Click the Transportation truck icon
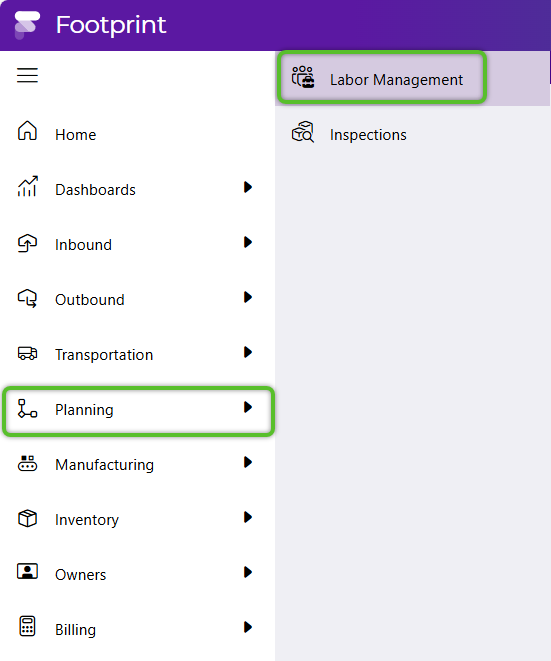The height and width of the screenshot is (661, 551). pos(27,353)
